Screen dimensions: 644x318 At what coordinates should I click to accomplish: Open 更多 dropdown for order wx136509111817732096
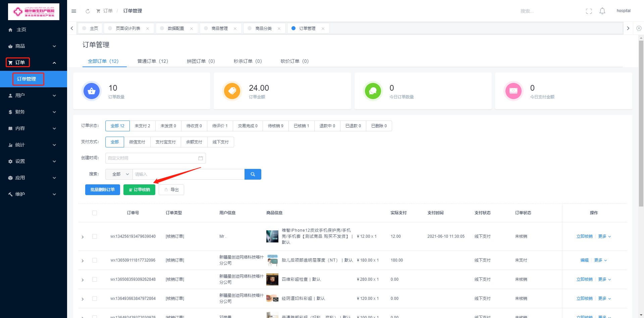click(601, 260)
